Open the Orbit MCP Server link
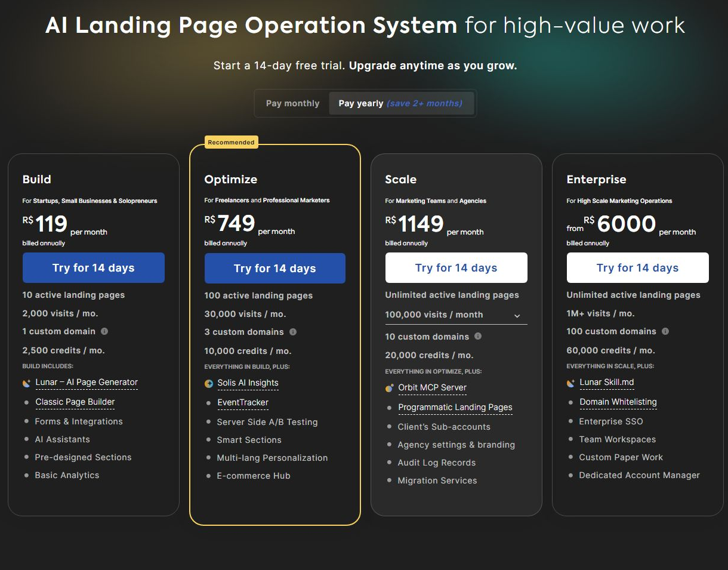Viewport: 728px width, 570px height. [x=433, y=387]
